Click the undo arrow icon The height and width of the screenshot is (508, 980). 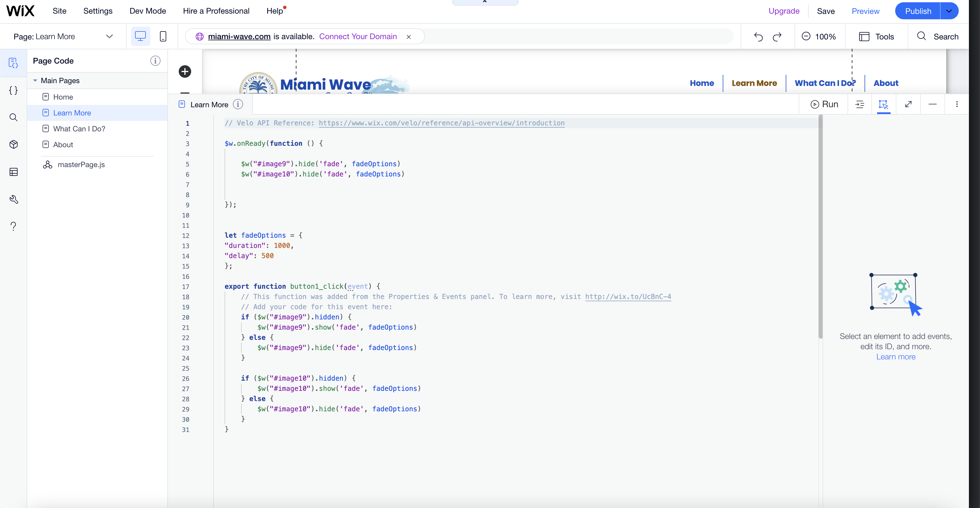click(758, 37)
